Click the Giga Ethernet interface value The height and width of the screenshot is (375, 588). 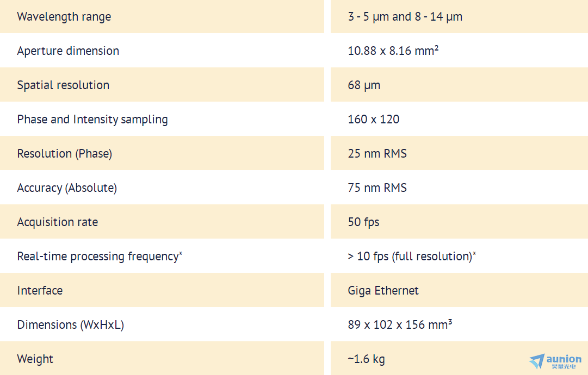tap(383, 291)
